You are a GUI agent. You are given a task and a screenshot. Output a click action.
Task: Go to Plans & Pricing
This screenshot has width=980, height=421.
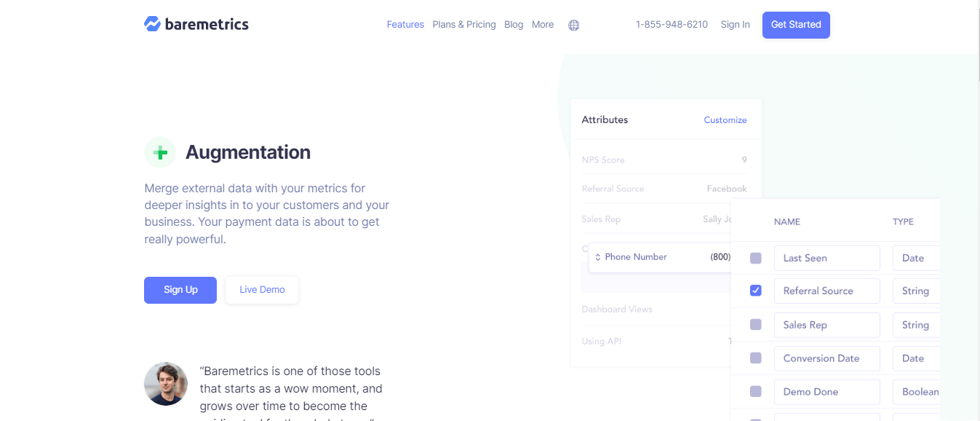(464, 24)
